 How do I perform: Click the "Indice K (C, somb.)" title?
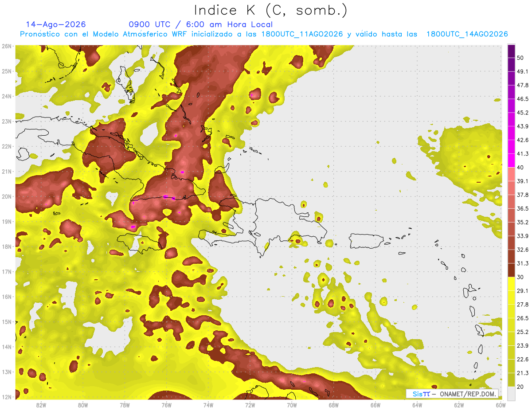[x=270, y=11]
